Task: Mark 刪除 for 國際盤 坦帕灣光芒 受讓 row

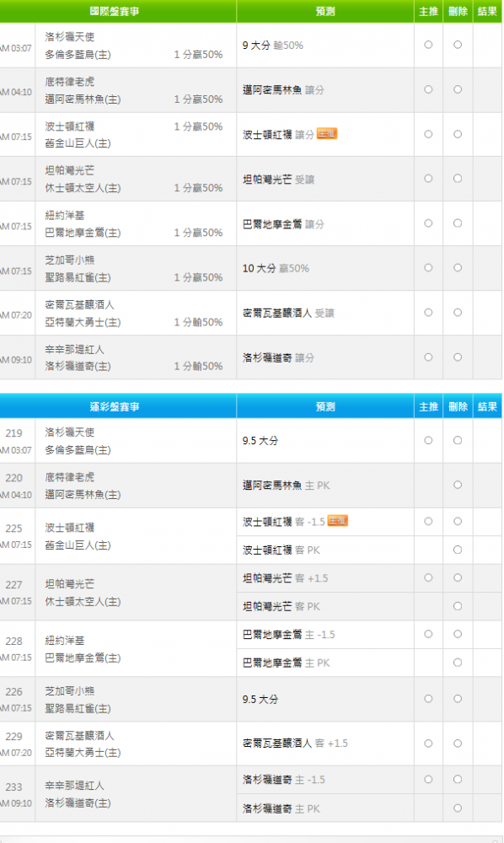Action: pos(458,179)
